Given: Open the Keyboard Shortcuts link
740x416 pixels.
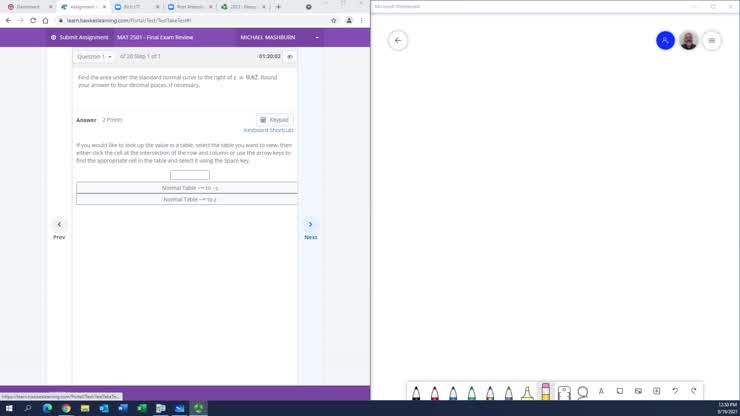Looking at the screenshot, I should [268, 130].
